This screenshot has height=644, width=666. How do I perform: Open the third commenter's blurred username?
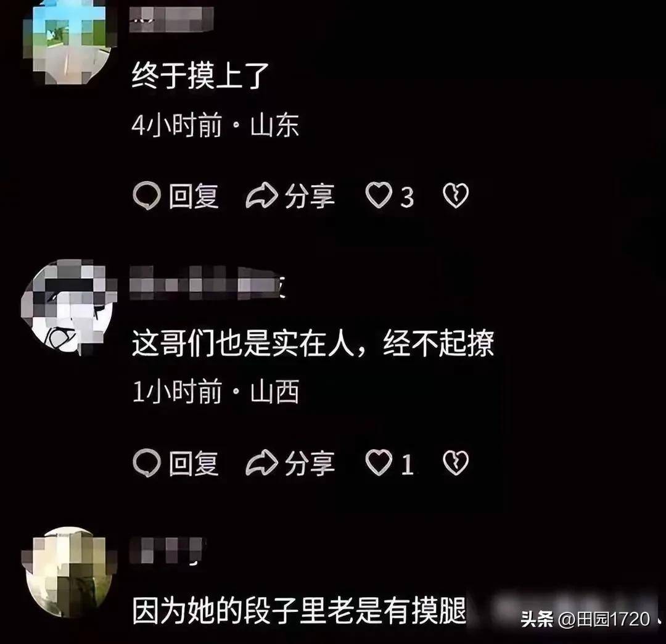(x=167, y=551)
